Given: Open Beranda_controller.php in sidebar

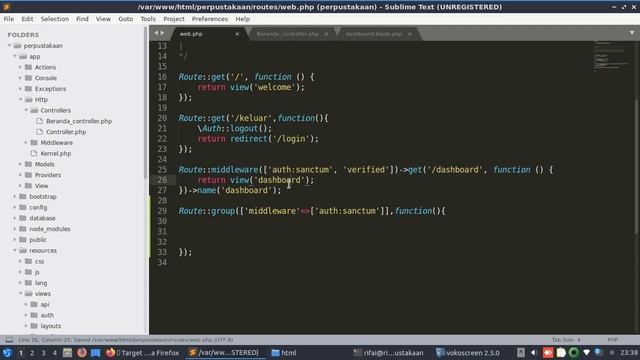Looking at the screenshot, I should click(x=79, y=121).
